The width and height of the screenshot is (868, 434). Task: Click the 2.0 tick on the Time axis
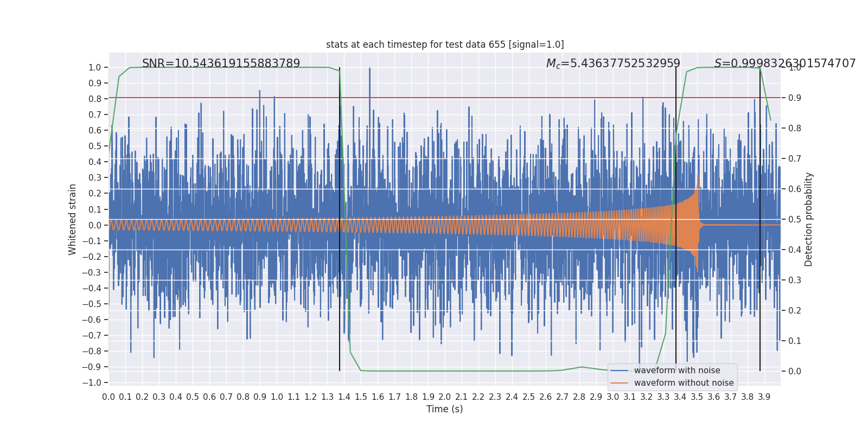pos(445,397)
